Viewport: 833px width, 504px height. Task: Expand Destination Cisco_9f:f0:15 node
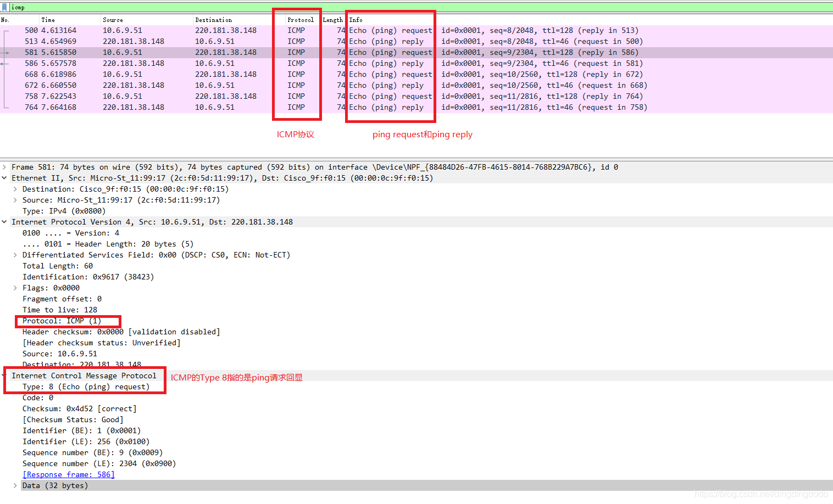point(15,189)
